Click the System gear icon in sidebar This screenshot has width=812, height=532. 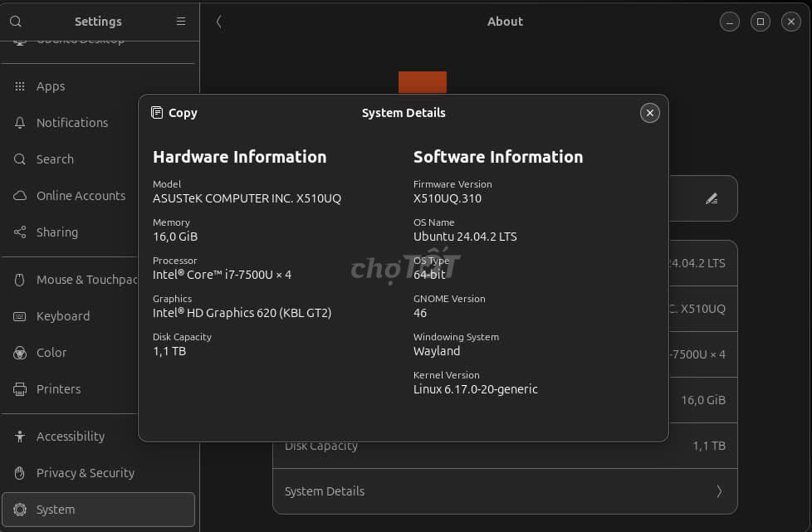(x=20, y=510)
